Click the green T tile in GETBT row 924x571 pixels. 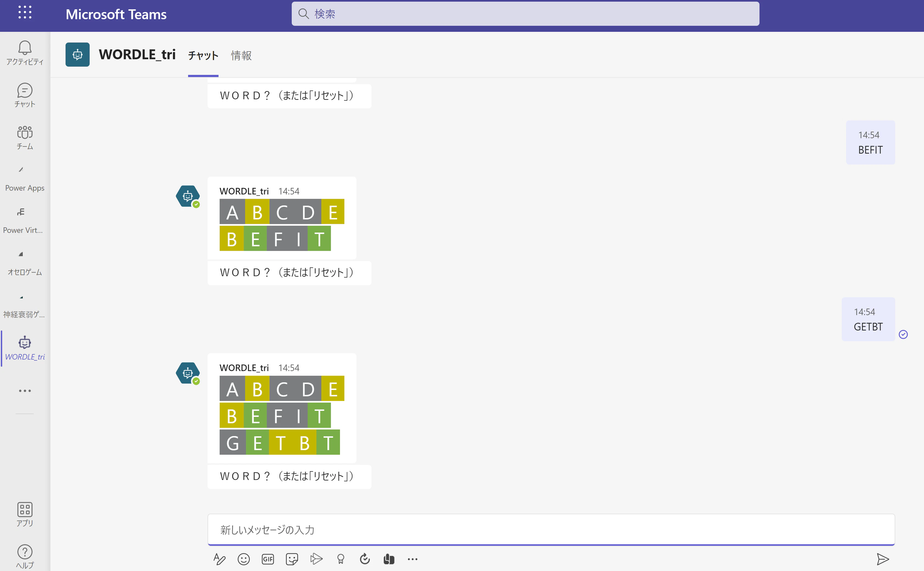(x=328, y=442)
